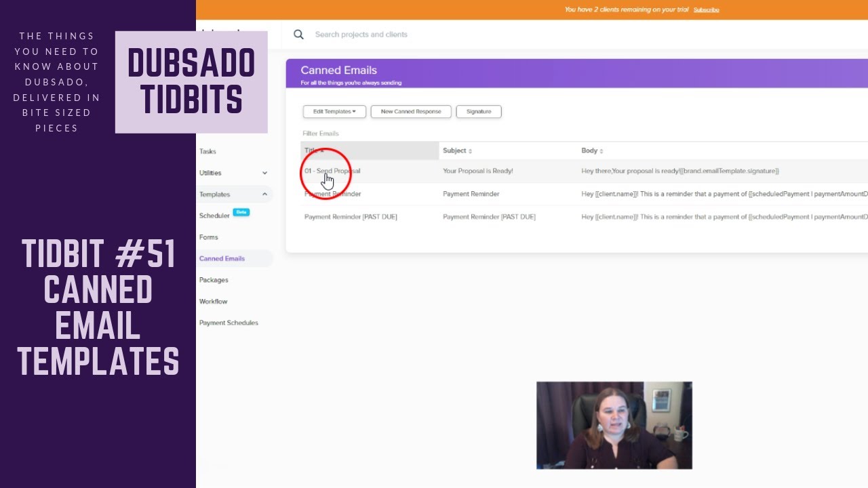Open Packages in the sidebar
Viewport: 868px width, 488px height.
(x=214, y=280)
